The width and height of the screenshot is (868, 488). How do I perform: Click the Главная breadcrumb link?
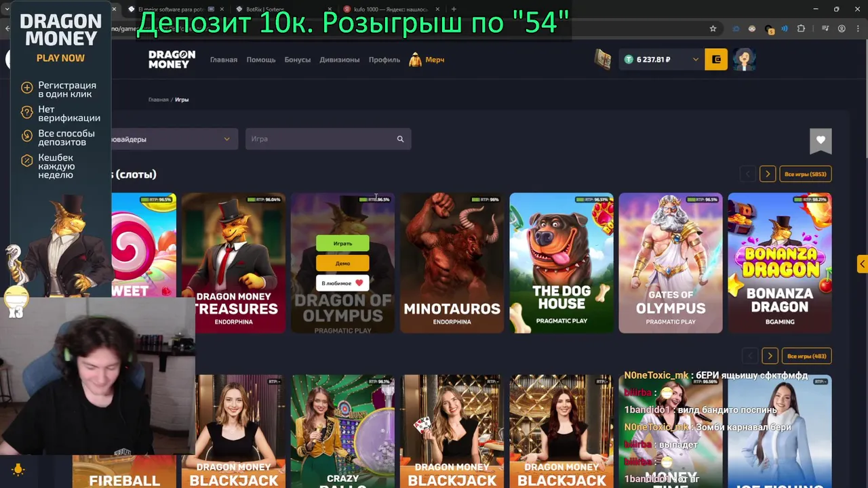(158, 100)
